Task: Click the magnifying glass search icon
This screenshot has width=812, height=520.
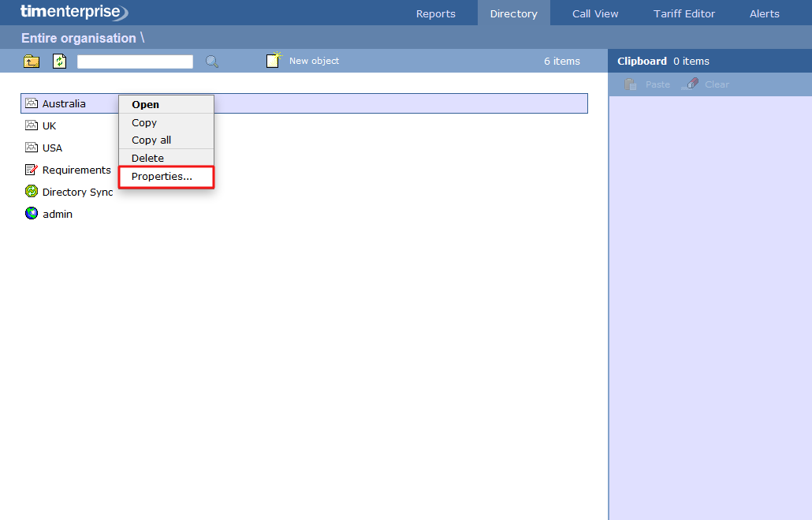Action: (212, 62)
